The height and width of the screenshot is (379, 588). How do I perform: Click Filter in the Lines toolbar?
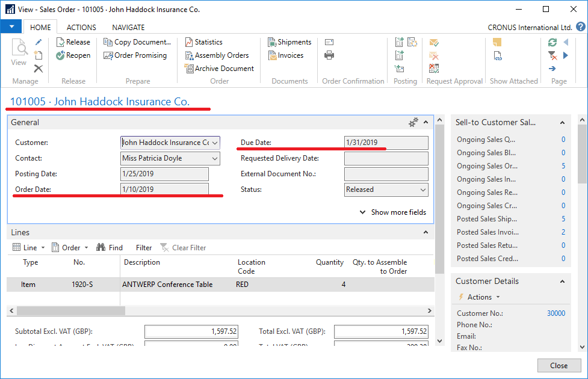(144, 248)
